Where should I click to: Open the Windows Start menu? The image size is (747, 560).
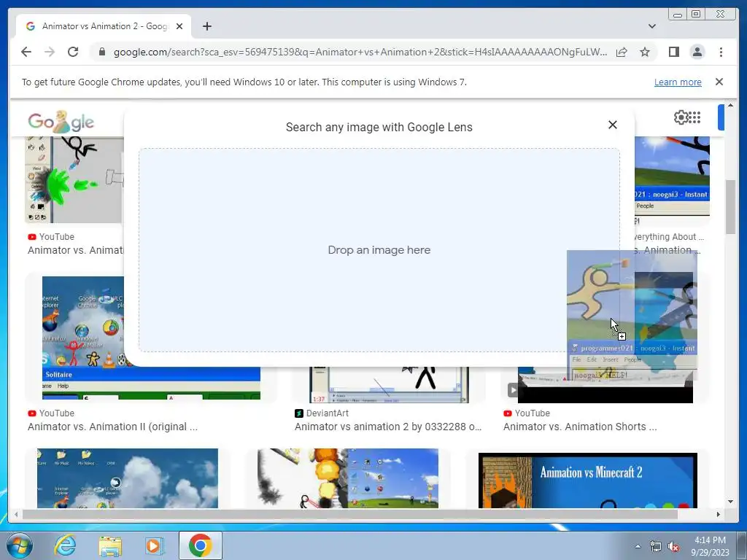pyautogui.click(x=20, y=545)
